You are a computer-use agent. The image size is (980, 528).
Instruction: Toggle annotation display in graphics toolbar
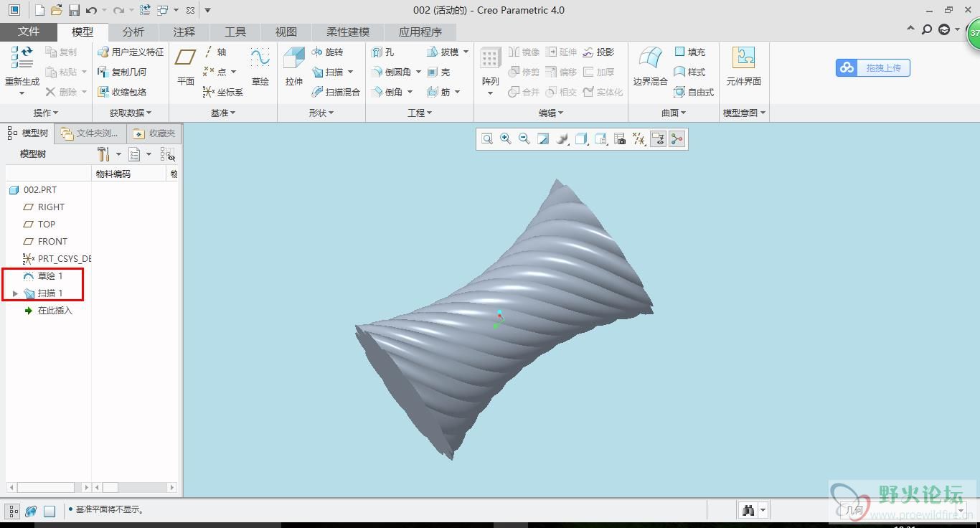click(x=658, y=139)
